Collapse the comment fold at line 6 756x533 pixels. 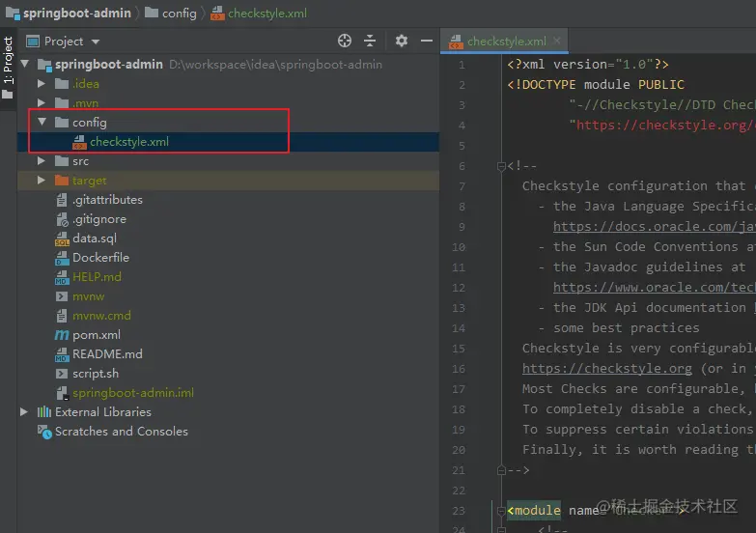(x=501, y=166)
